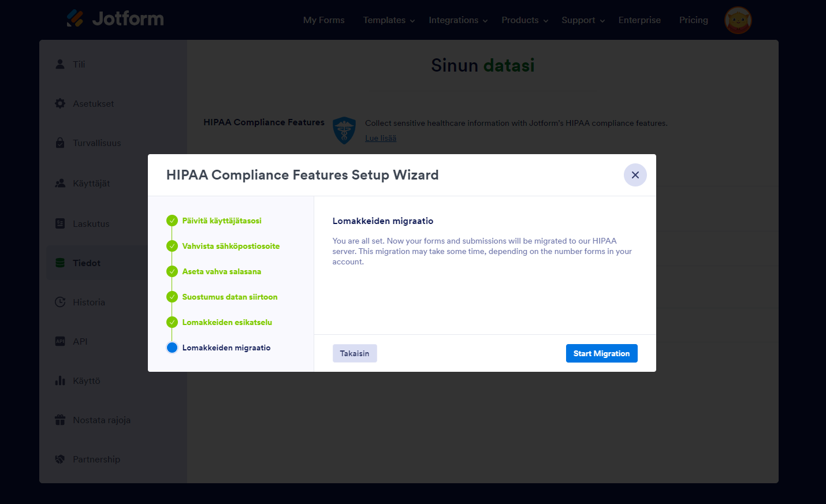Open Pricing in top navigation

(694, 20)
